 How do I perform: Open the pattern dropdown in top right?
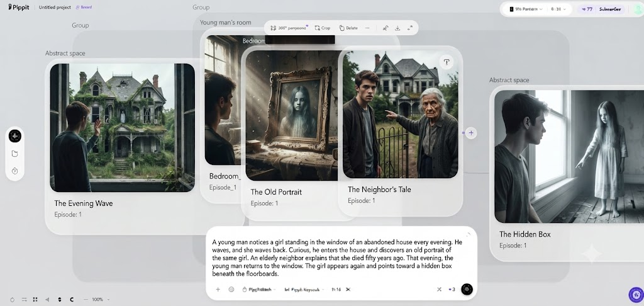pos(526,9)
